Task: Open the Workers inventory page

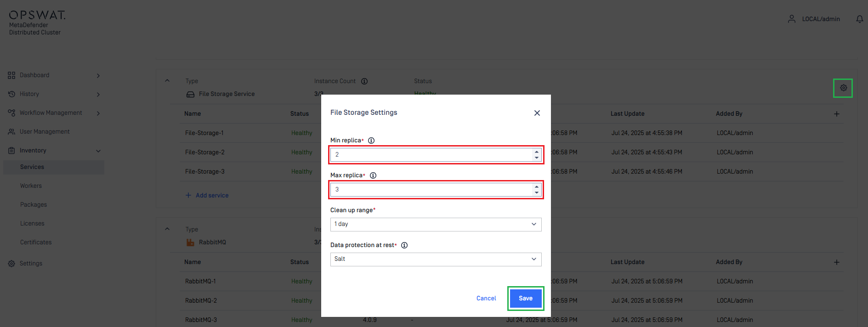Action: point(31,186)
